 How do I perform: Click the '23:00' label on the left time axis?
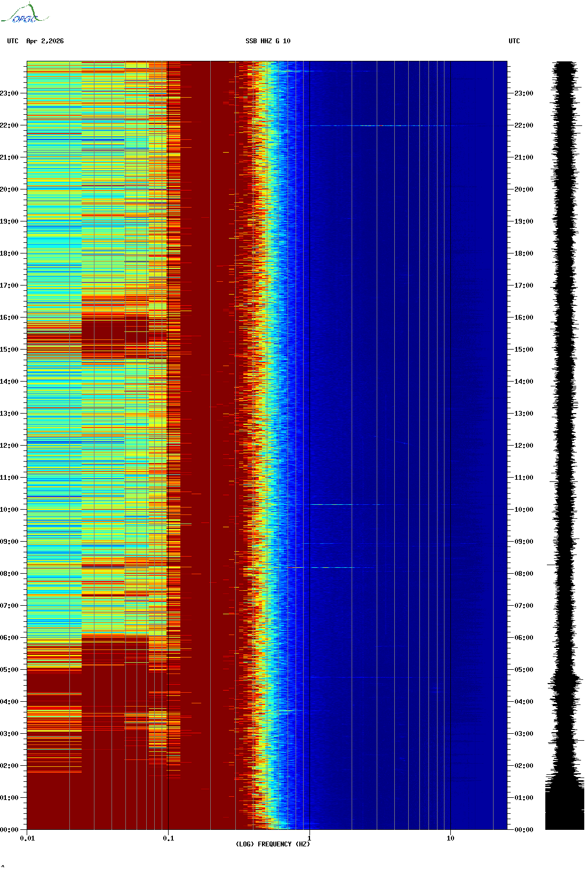pos(10,93)
